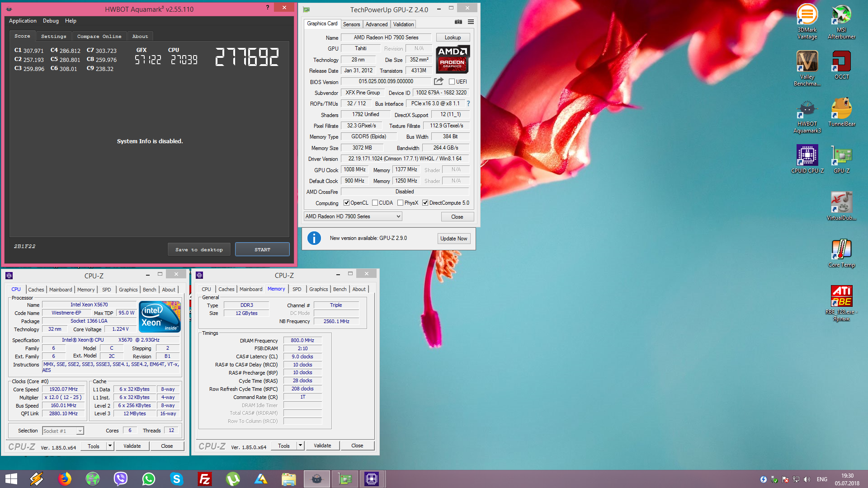
Task: Click ENG language indicator in tray
Action: click(822, 479)
